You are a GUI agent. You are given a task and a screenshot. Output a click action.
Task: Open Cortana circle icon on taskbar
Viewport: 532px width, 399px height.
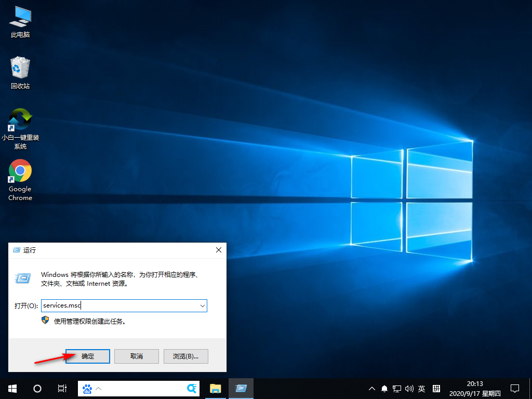[37, 388]
